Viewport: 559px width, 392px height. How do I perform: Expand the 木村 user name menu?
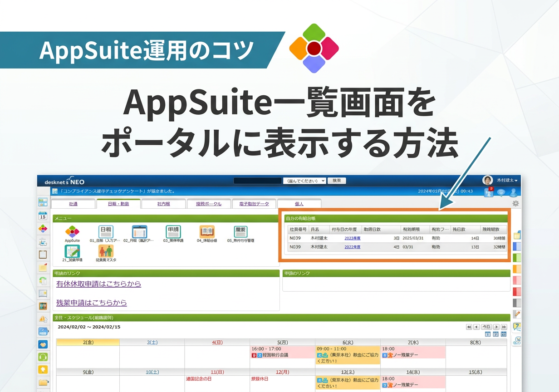coord(507,180)
